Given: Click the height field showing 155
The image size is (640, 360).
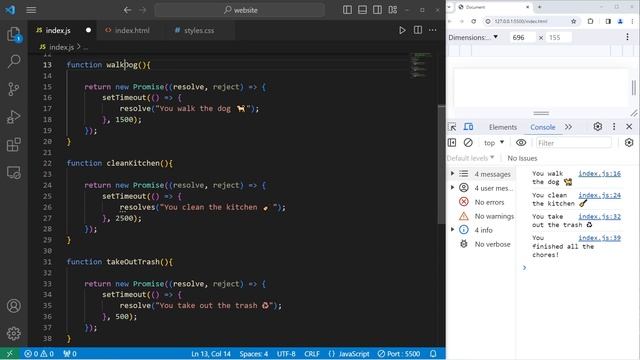Looking at the screenshot, I should coord(559,38).
